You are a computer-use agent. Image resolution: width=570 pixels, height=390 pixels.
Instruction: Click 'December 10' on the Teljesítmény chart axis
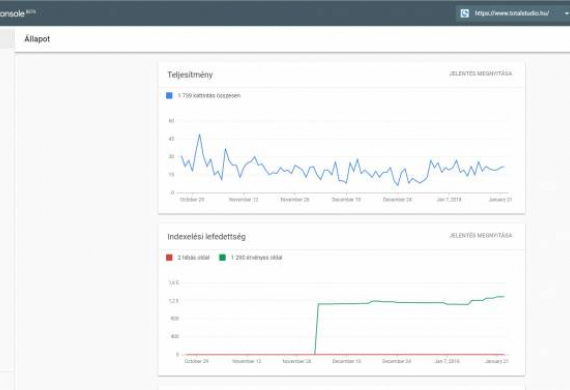pos(346,200)
